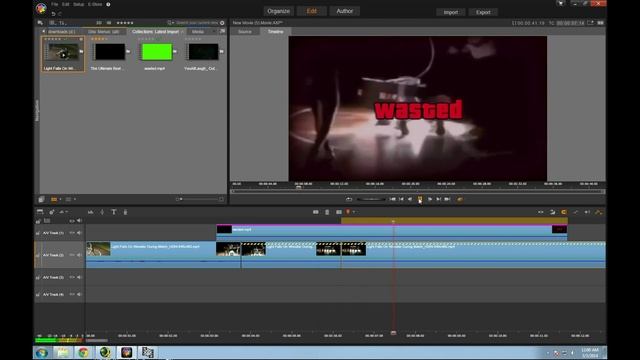This screenshot has height=360, width=640.
Task: Click the marker icon in timeline toolbar
Action: click(x=348, y=212)
